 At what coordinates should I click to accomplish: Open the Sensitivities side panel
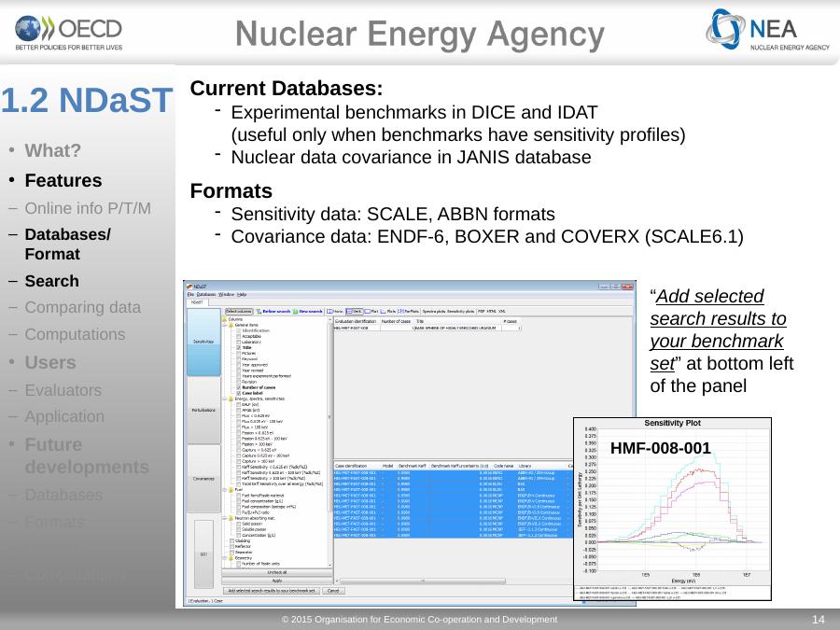coord(202,343)
